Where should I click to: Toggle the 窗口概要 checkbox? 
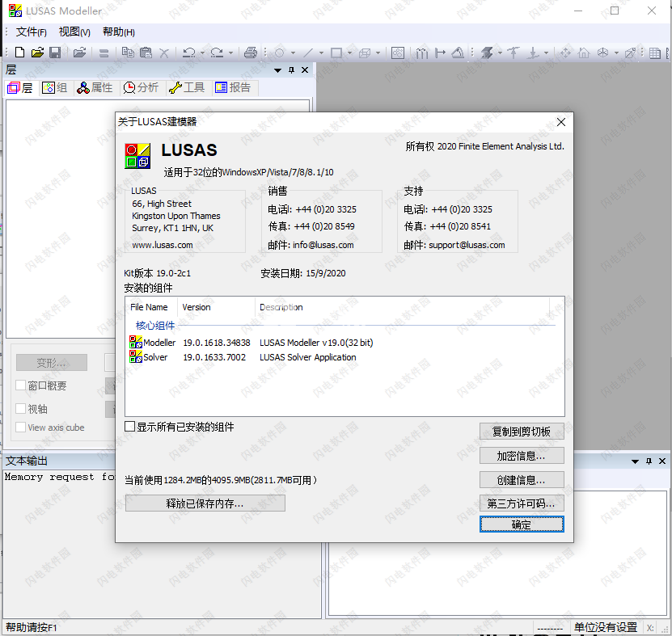click(20, 385)
